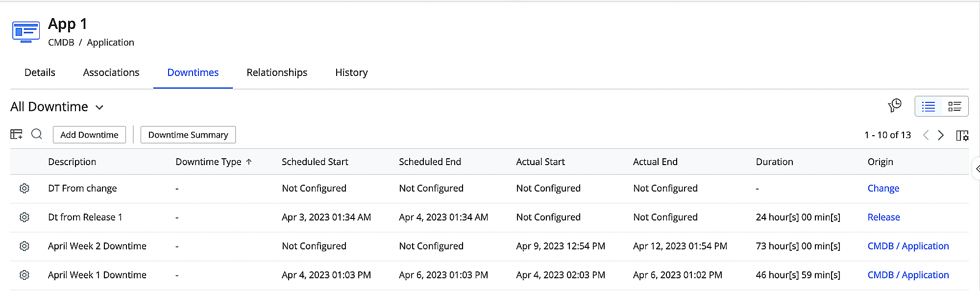The image size is (980, 291).
Task: Switch to the Relationships tab
Action: coord(276,72)
